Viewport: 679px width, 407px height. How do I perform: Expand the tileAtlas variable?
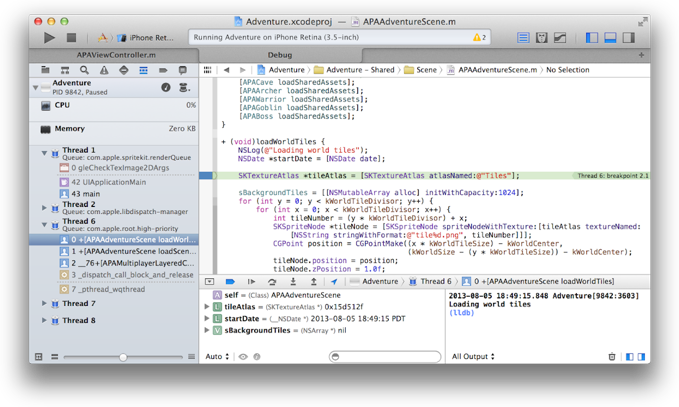point(207,307)
